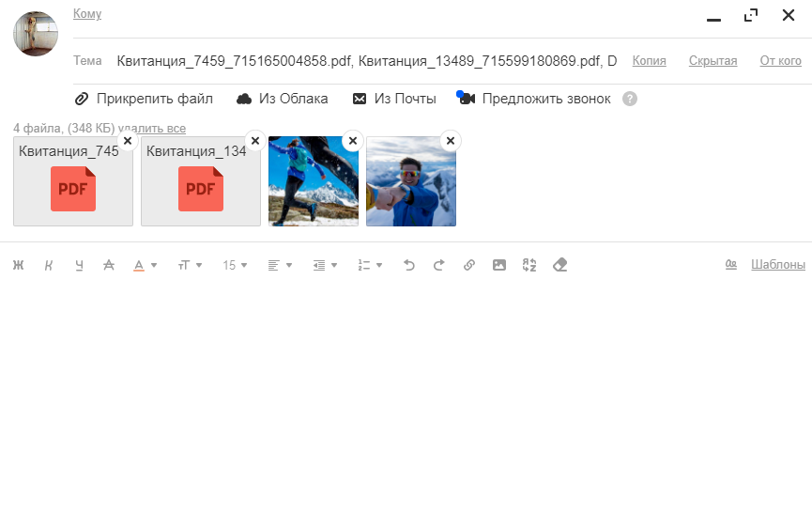Undo last action arrow

(x=409, y=265)
